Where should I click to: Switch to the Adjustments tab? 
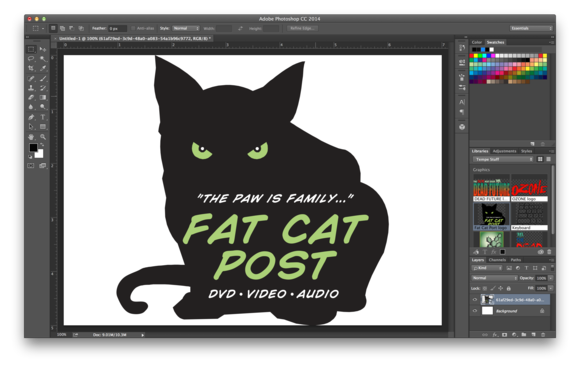click(504, 151)
